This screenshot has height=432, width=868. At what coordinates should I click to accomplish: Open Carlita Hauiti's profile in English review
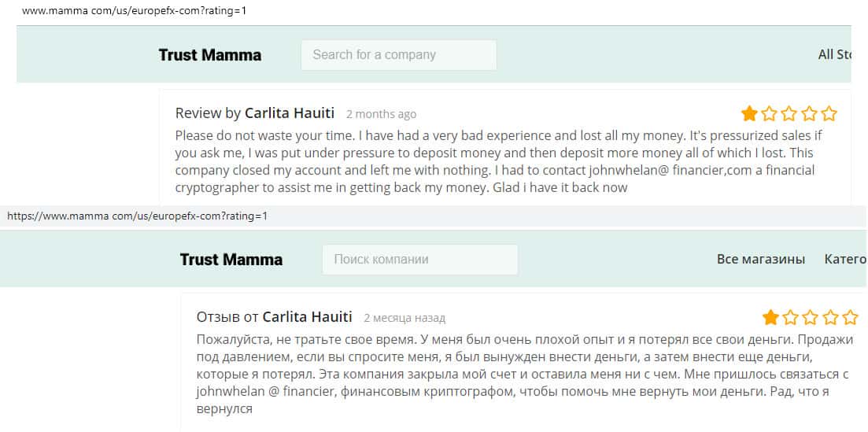click(x=290, y=113)
